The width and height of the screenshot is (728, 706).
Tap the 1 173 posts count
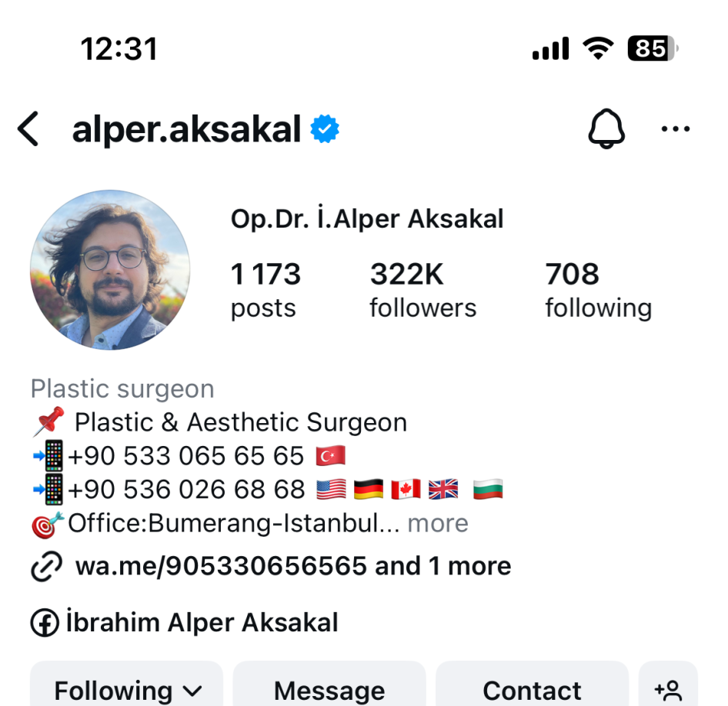266,291
